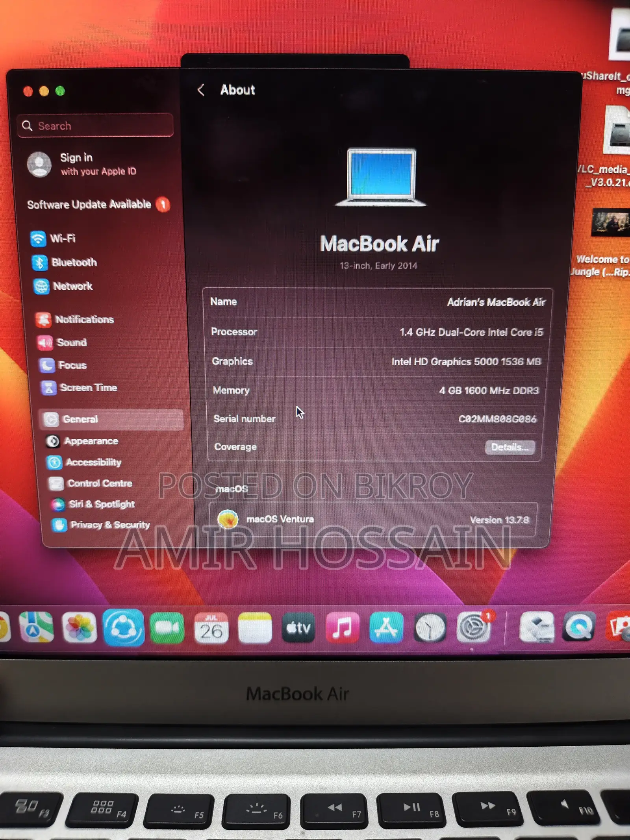The width and height of the screenshot is (630, 840).
Task: Launch Maps from the Dock
Action: click(x=36, y=627)
